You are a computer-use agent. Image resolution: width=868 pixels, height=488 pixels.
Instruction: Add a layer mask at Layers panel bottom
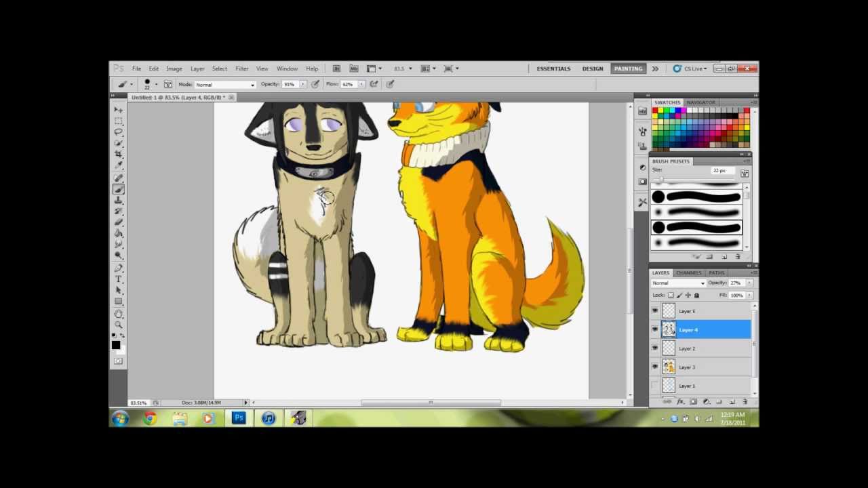[x=693, y=401]
